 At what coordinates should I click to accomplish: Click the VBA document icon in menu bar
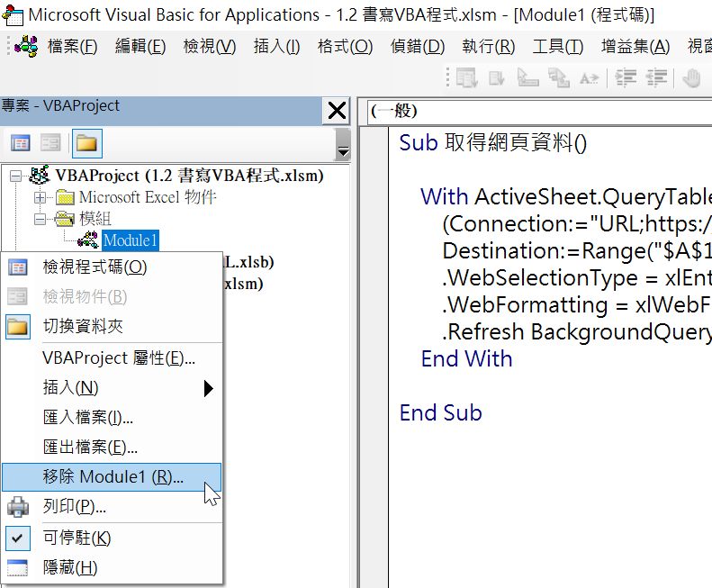pyautogui.click(x=26, y=46)
